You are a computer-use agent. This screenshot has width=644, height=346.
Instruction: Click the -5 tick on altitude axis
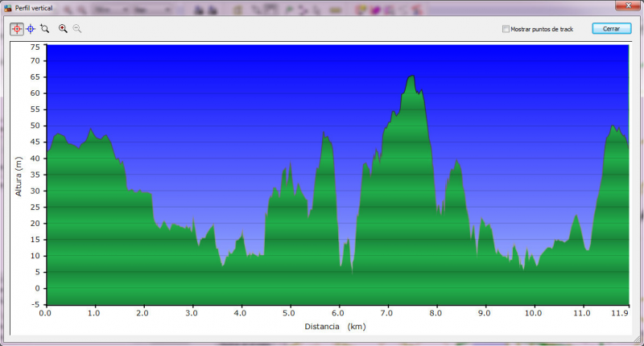pyautogui.click(x=35, y=305)
